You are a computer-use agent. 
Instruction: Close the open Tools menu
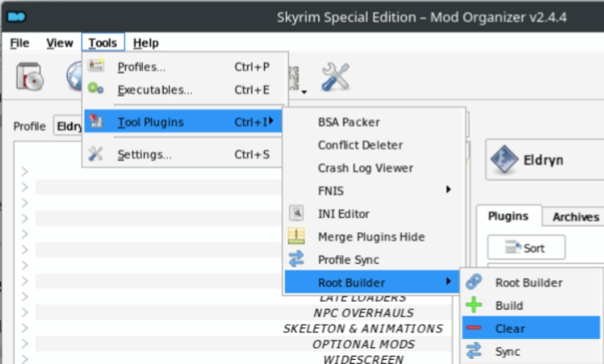(x=103, y=43)
